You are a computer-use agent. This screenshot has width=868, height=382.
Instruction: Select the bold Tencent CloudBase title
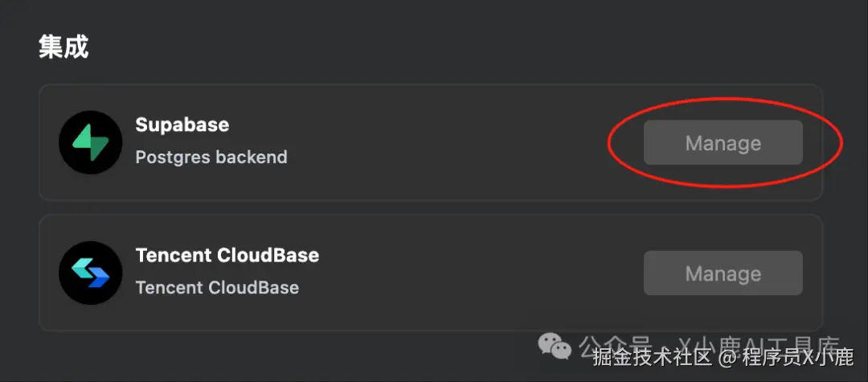[227, 256]
